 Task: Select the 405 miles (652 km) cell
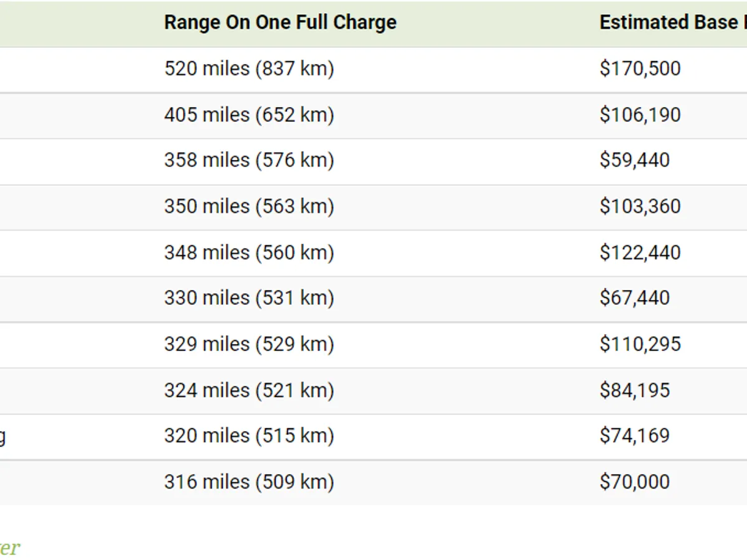click(249, 115)
